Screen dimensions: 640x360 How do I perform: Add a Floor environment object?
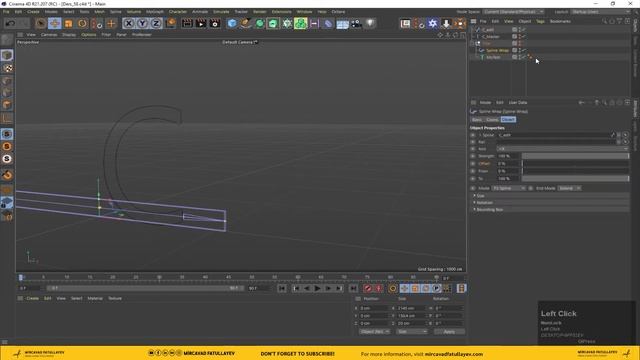point(342,24)
